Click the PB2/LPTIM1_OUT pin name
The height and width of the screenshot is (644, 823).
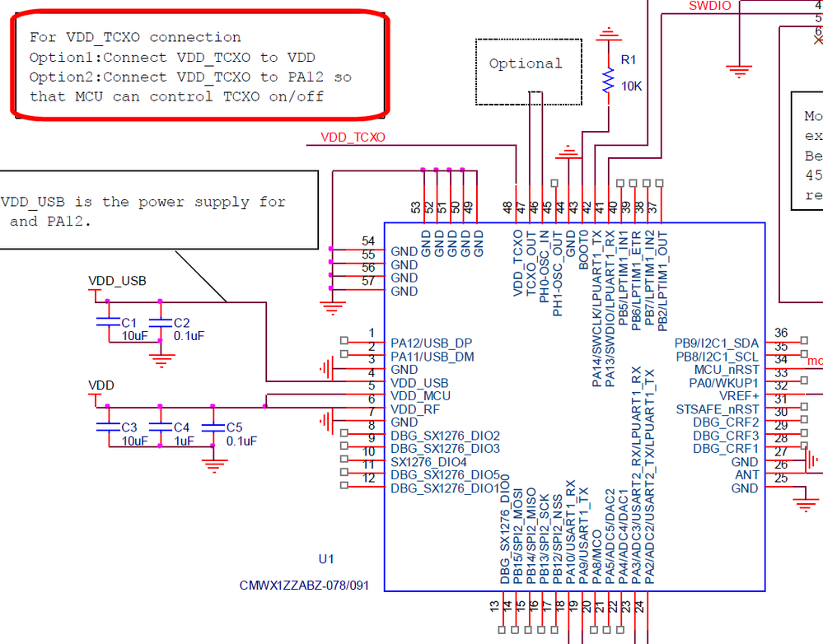point(662,280)
